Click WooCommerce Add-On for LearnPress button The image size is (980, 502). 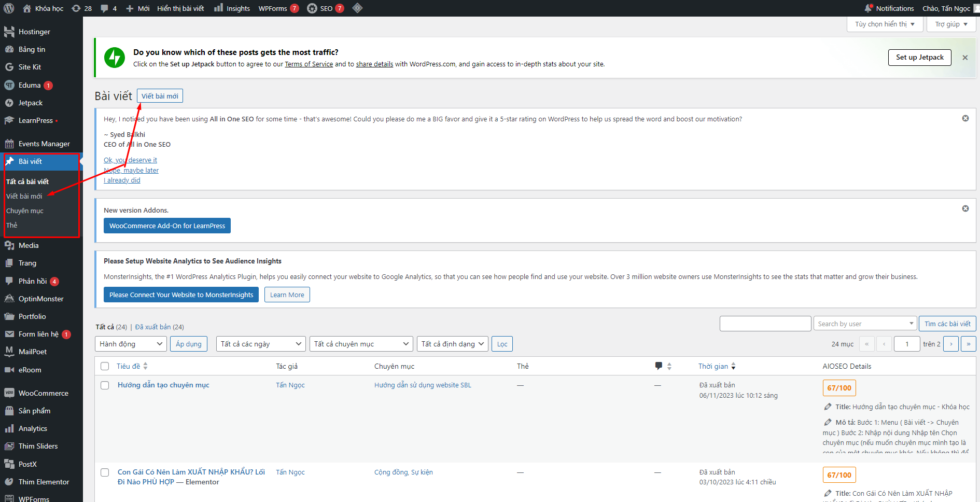tap(167, 226)
